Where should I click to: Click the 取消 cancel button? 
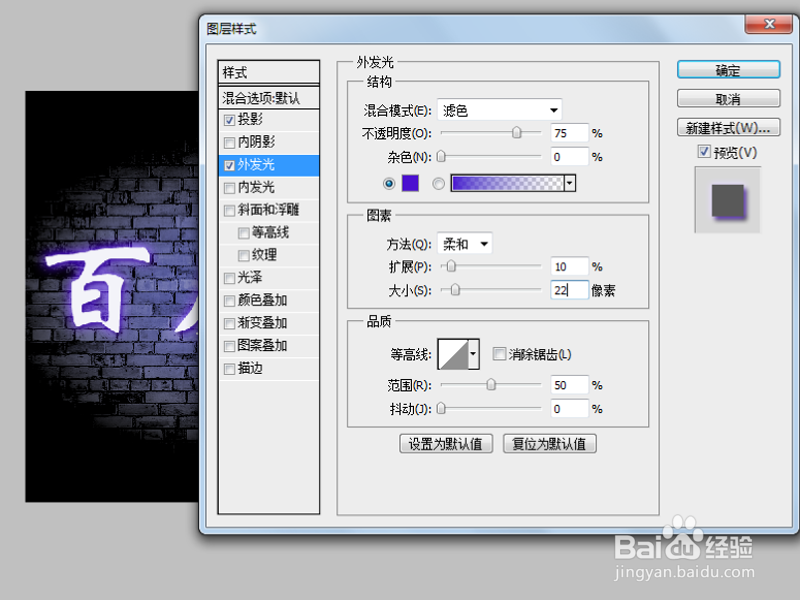[729, 98]
